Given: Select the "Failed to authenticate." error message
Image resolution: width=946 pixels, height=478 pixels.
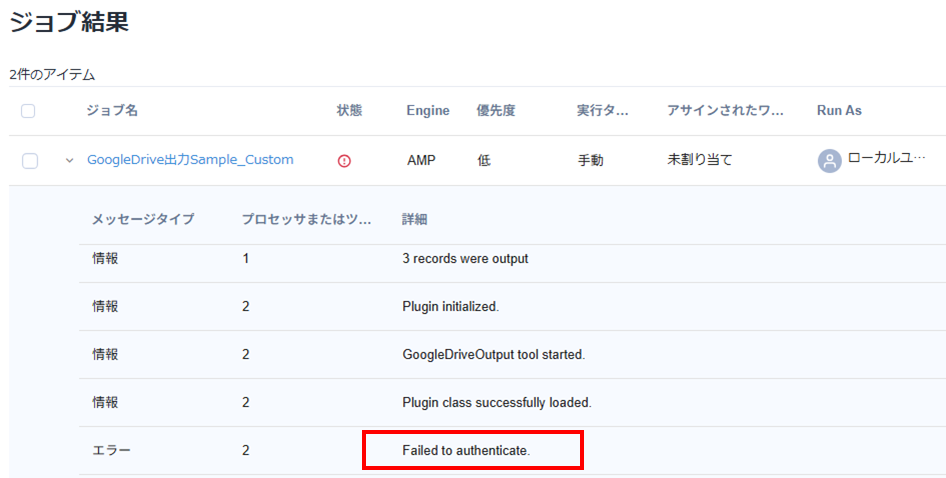Looking at the screenshot, I should click(466, 451).
